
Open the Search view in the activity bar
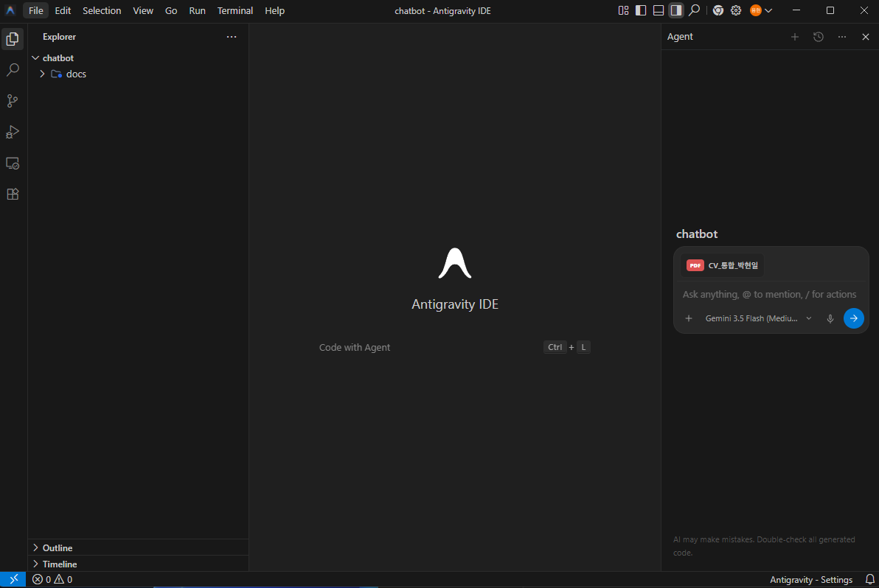pos(13,70)
